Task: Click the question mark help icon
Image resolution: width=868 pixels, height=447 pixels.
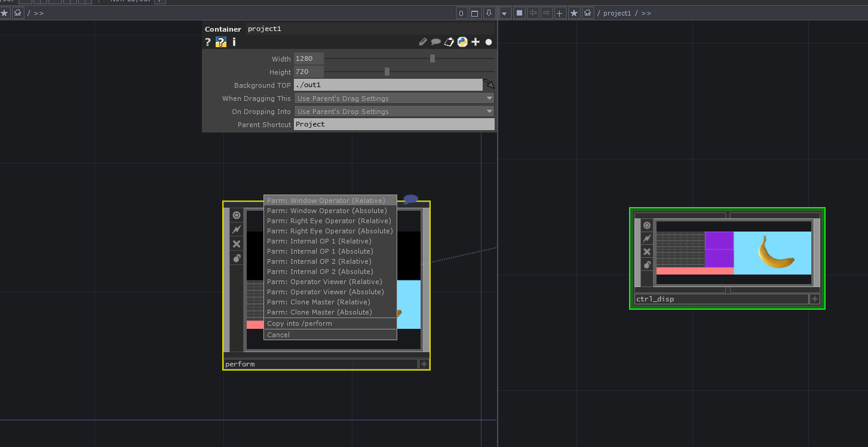Action: click(x=207, y=42)
